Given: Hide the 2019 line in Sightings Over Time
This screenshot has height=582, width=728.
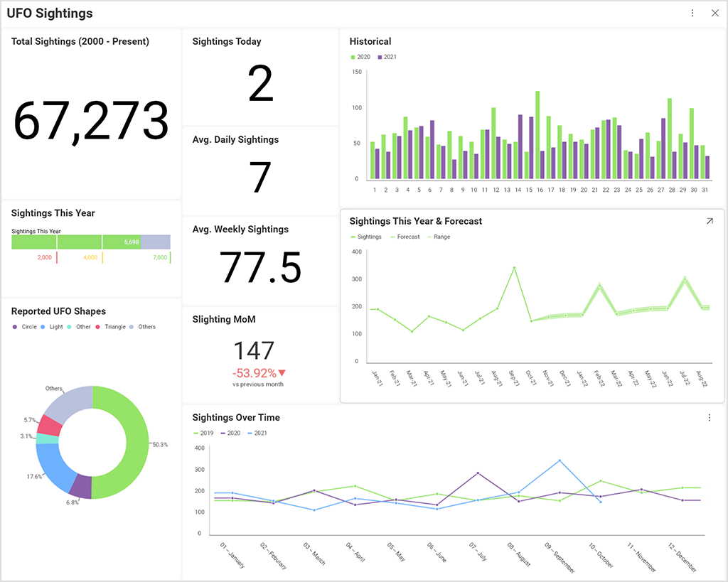Looking at the screenshot, I should pos(203,433).
